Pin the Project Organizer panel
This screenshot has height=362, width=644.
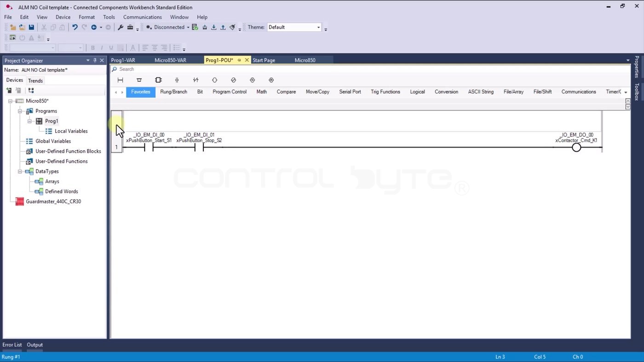95,60
